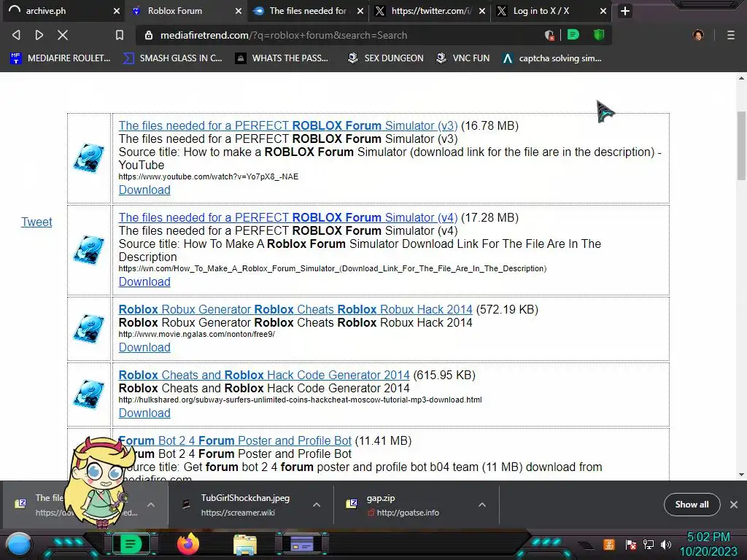Open the SMASH GLASS IN C... bookmark
This screenshot has width=747, height=560.
[x=172, y=58]
